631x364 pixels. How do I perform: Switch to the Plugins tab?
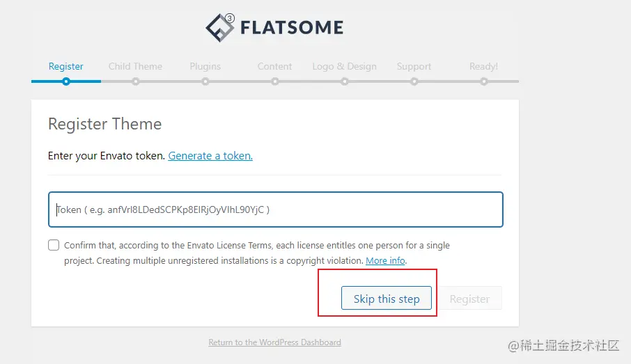pyautogui.click(x=205, y=66)
